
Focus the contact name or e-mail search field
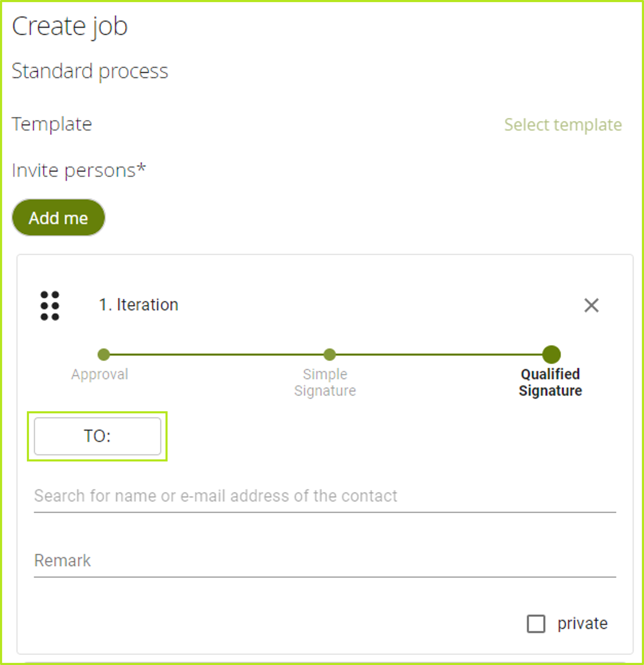tap(325, 496)
